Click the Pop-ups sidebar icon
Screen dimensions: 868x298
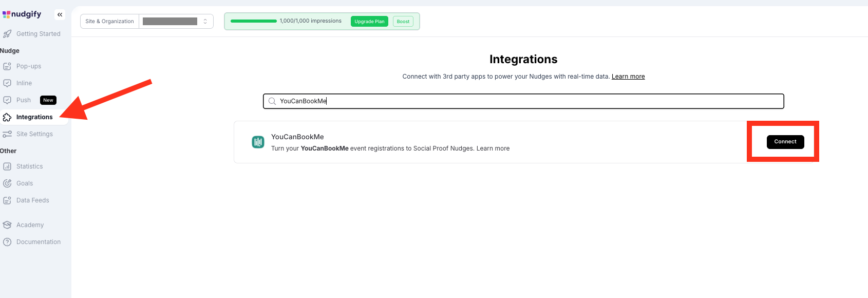[7, 66]
